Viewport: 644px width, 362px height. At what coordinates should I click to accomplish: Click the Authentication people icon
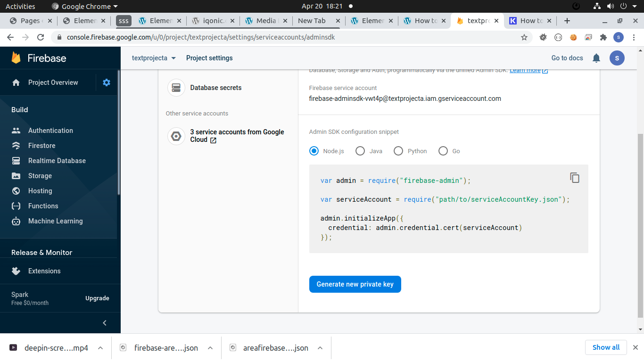tap(16, 131)
